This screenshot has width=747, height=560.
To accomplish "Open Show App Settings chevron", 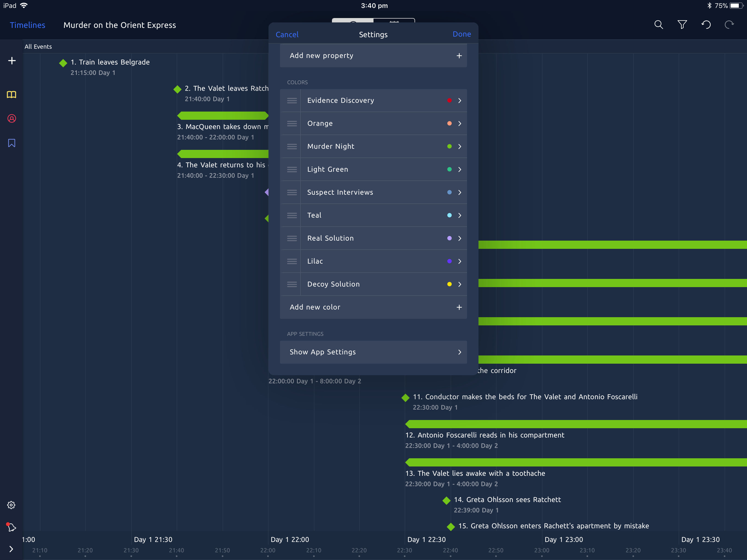I will point(460,352).
